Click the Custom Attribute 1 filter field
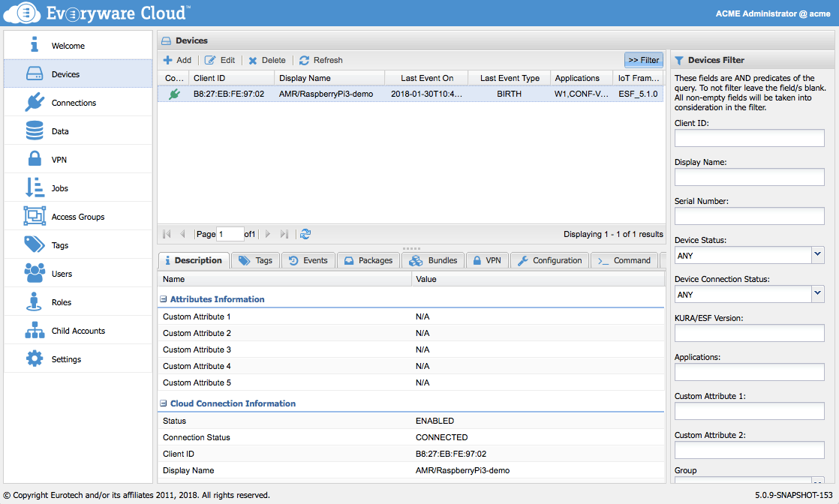Image resolution: width=839 pixels, height=504 pixels. 749,411
